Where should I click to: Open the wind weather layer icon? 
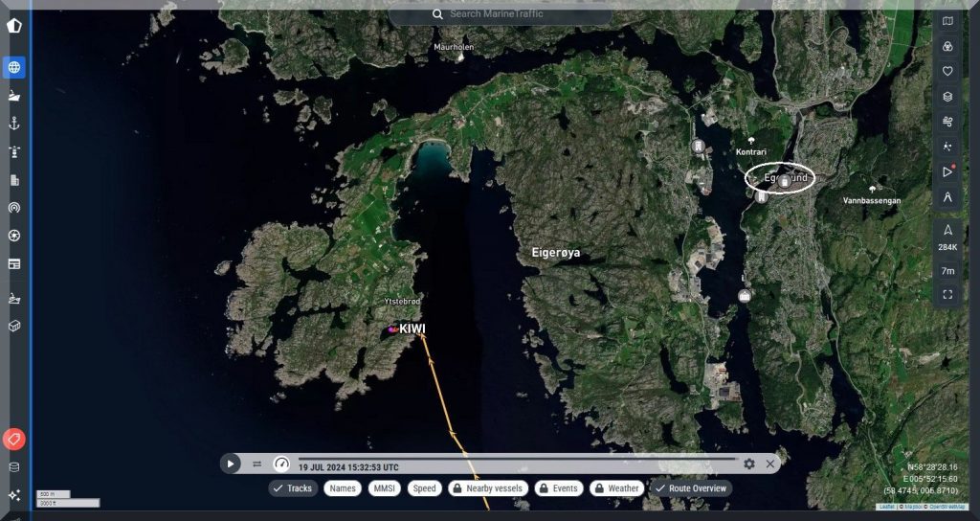coord(947,122)
